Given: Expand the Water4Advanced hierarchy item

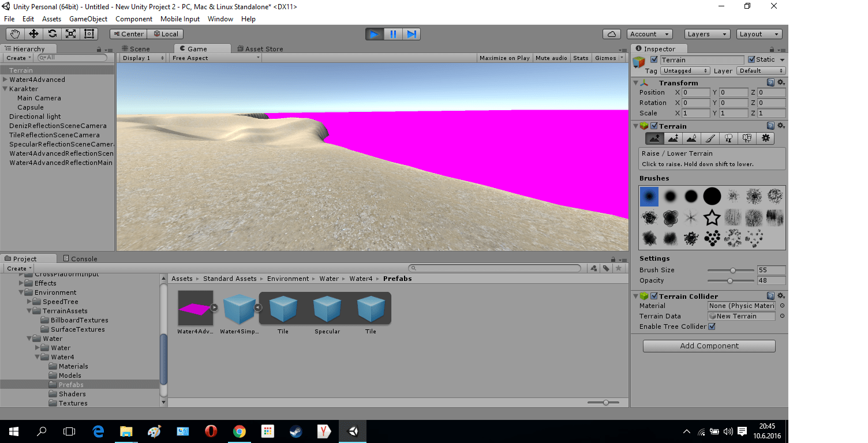Looking at the screenshot, I should click(x=5, y=80).
